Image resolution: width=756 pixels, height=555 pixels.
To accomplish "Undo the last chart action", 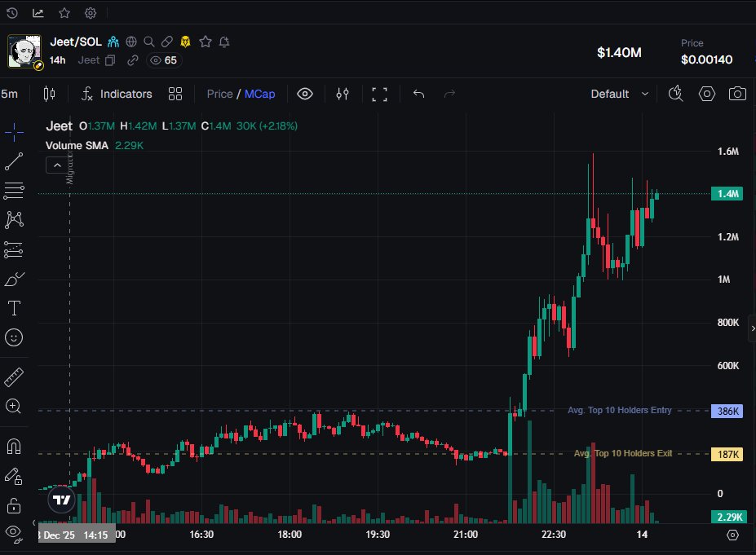I will point(418,94).
